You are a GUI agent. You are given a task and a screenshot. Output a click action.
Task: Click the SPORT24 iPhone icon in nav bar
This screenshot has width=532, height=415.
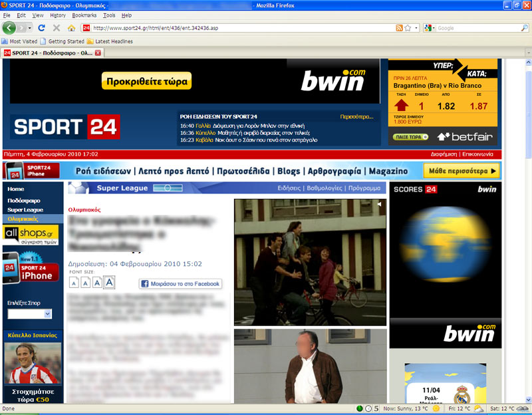[31, 171]
